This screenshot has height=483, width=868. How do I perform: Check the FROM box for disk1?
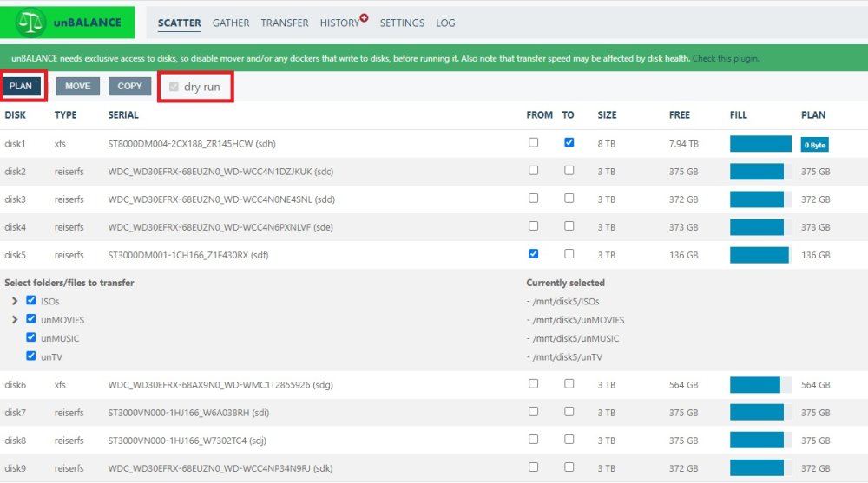pyautogui.click(x=533, y=142)
